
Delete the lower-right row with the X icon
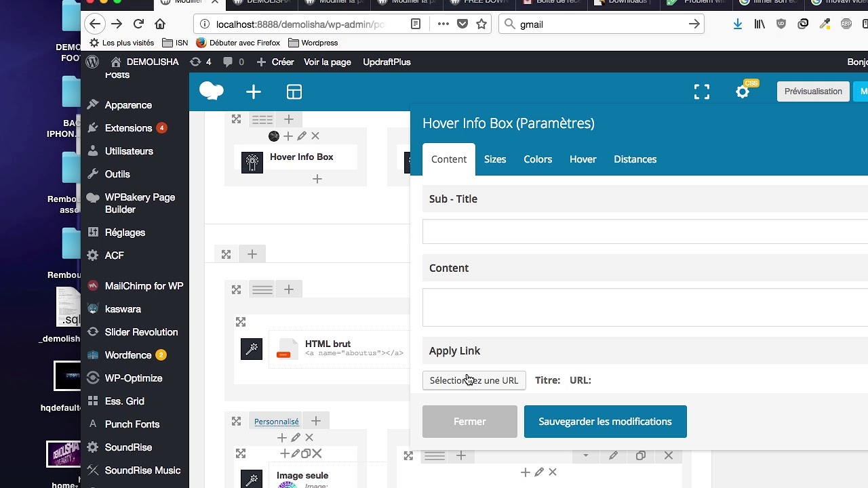tap(669, 455)
